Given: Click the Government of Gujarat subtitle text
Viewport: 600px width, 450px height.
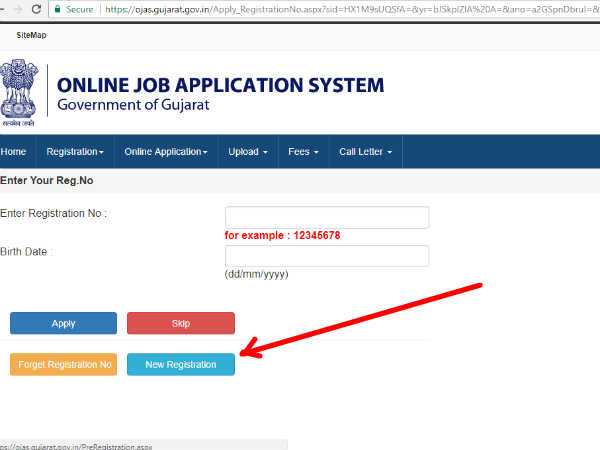Looking at the screenshot, I should click(x=133, y=105).
